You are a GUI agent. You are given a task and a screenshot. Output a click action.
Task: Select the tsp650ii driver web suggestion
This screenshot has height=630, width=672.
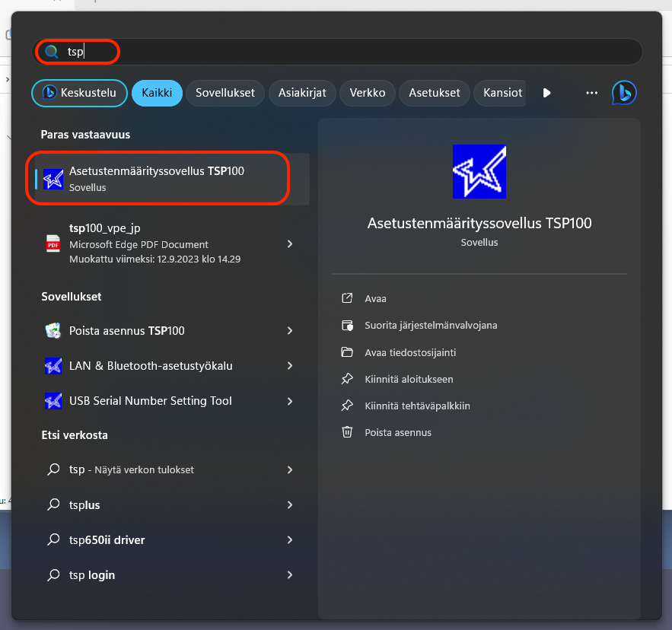(172, 539)
